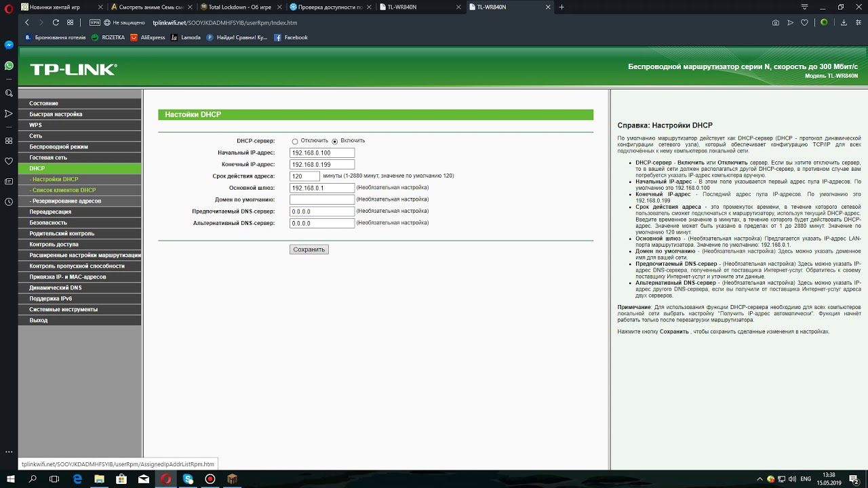
Task: Launch Microsoft Edge from the taskbar
Action: coord(77,479)
